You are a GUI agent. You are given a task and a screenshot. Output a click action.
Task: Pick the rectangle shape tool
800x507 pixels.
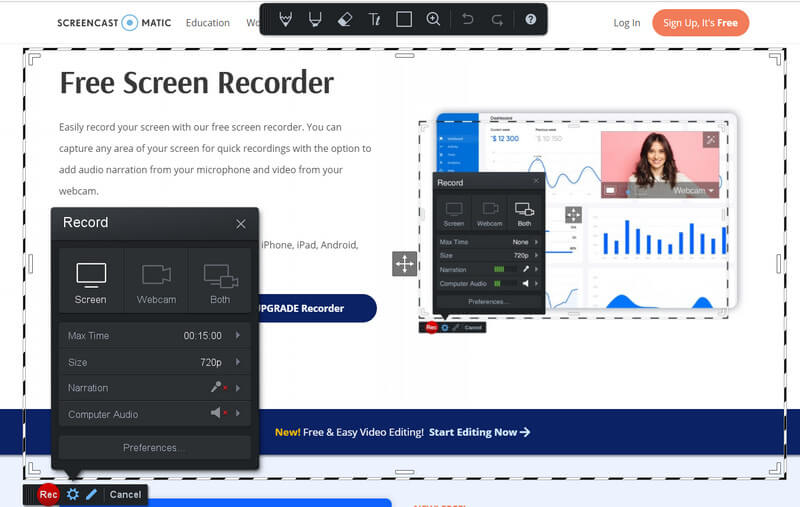click(x=404, y=19)
